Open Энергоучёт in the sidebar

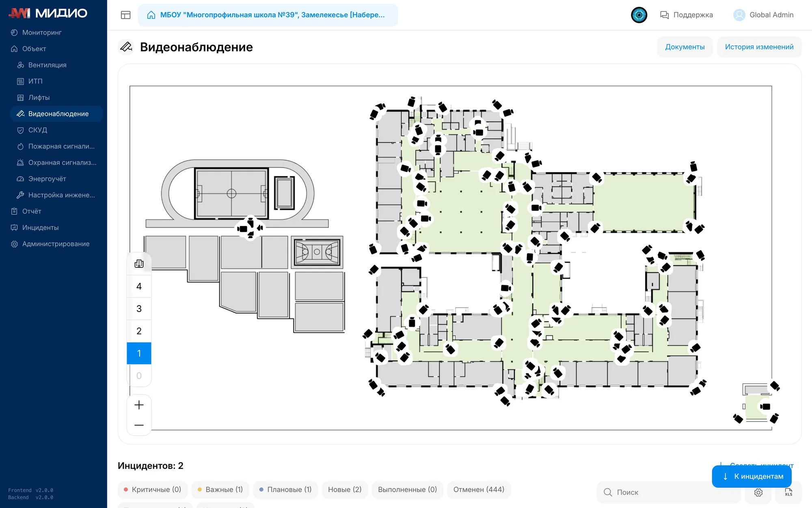(x=47, y=179)
